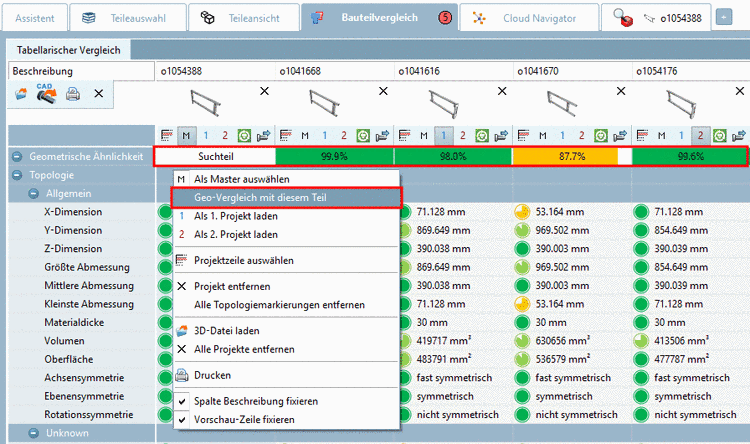750x444 pixels.
Task: Remove the o1054388 column with its X
Action: click(x=265, y=91)
